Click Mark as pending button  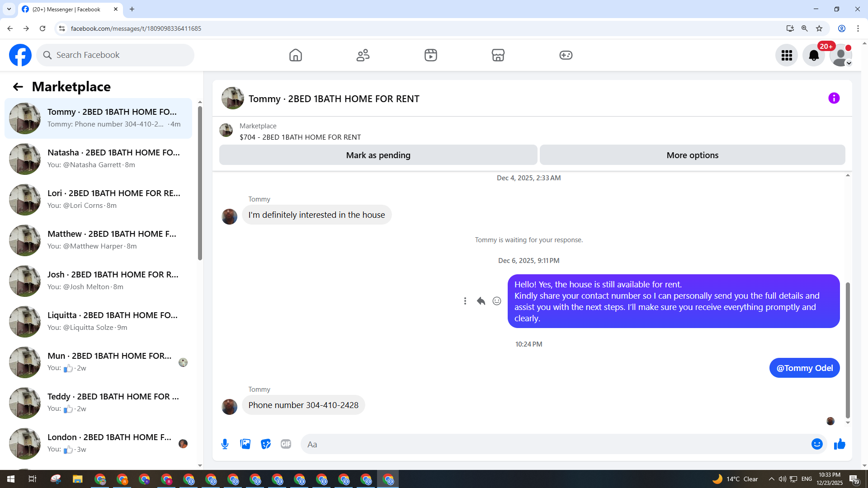coord(378,155)
